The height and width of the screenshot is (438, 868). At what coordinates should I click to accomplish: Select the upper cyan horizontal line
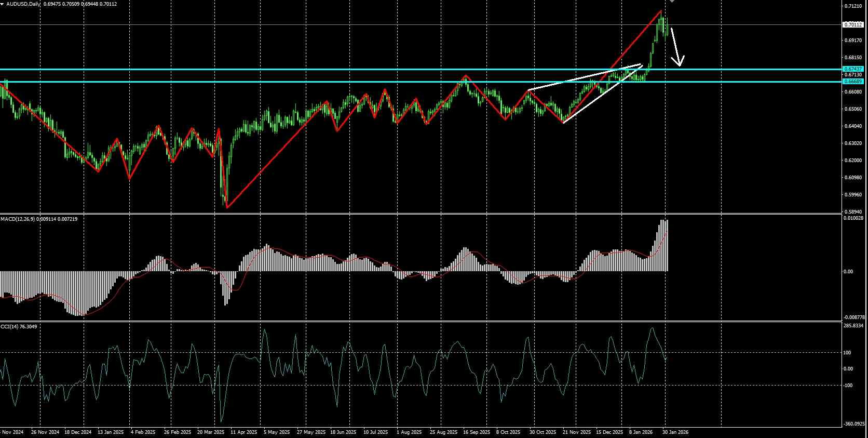(421, 69)
